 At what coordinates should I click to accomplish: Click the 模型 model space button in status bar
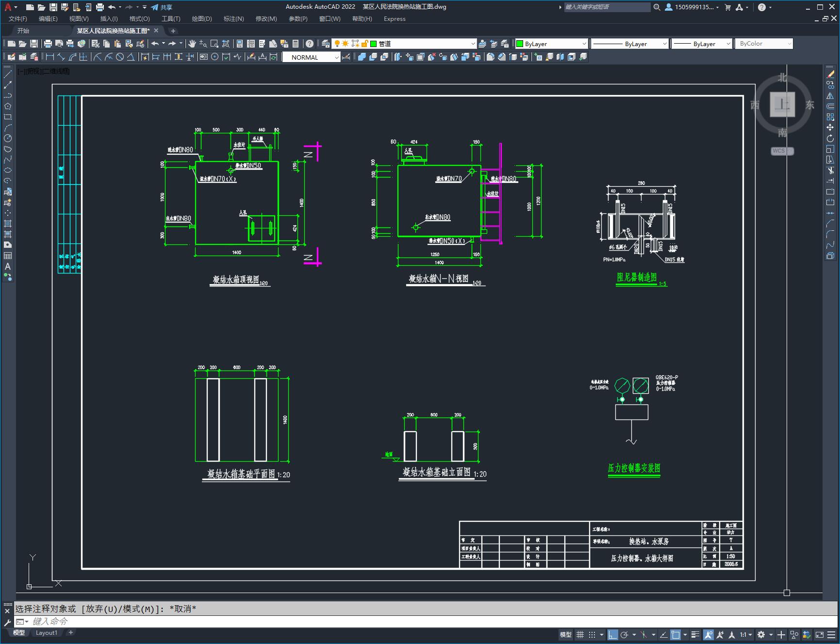coord(566,634)
